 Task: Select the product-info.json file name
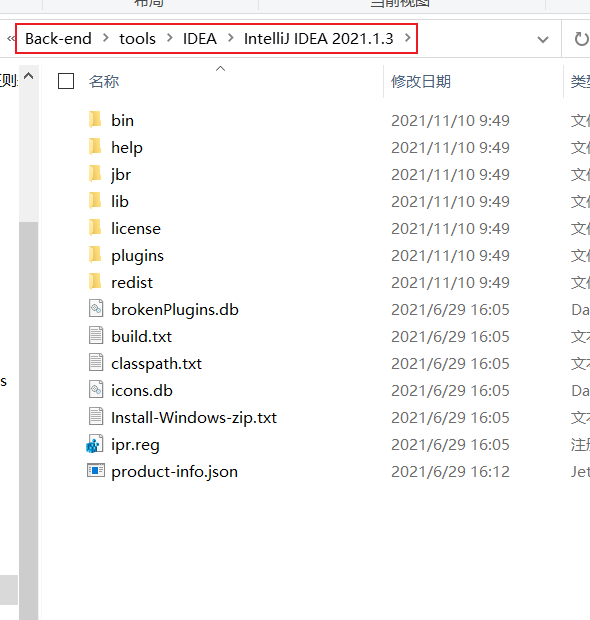(174, 472)
